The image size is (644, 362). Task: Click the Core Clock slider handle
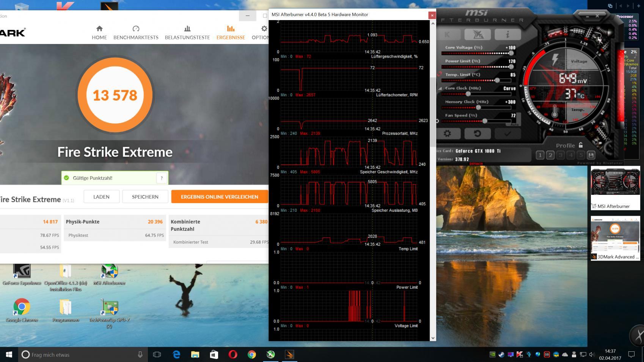pyautogui.click(x=468, y=94)
